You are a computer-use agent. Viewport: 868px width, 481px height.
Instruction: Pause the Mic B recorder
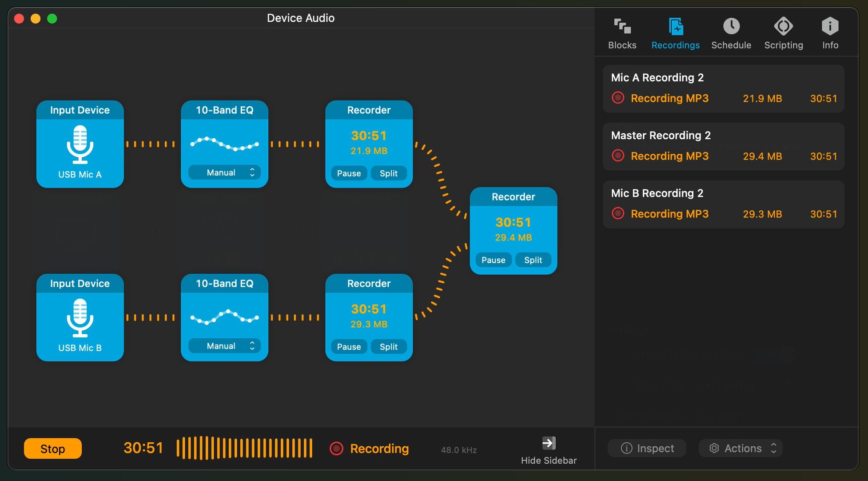[x=349, y=347]
